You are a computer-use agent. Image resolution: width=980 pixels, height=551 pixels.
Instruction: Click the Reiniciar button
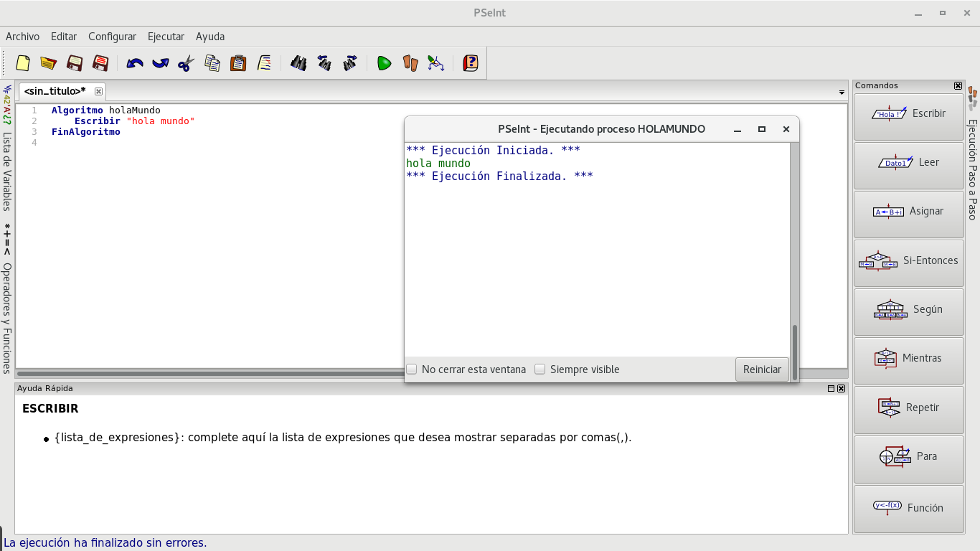coord(762,369)
